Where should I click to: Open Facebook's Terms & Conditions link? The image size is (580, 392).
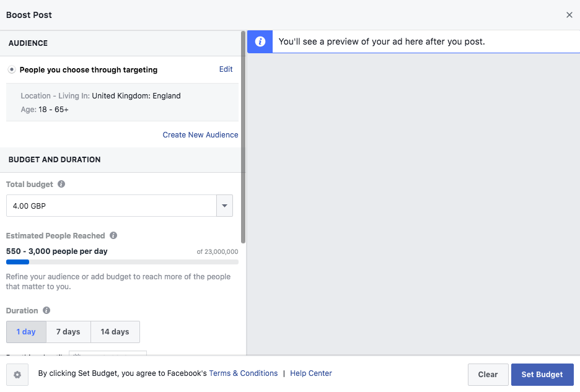coord(243,373)
